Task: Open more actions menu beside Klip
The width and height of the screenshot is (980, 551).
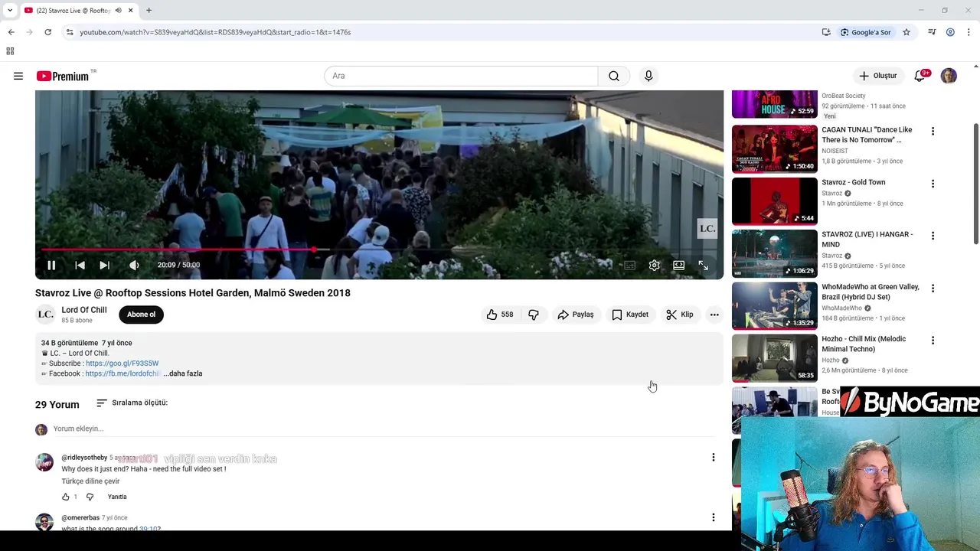Action: pyautogui.click(x=714, y=315)
